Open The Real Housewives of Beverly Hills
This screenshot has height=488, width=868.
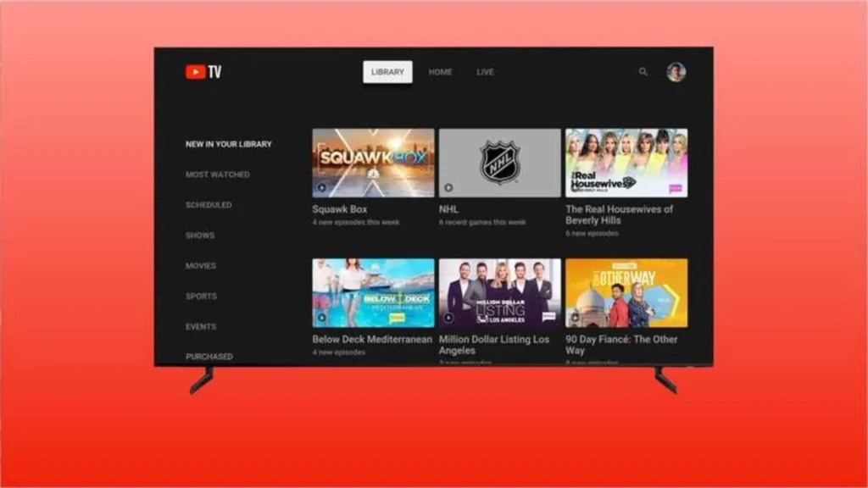pyautogui.click(x=626, y=161)
